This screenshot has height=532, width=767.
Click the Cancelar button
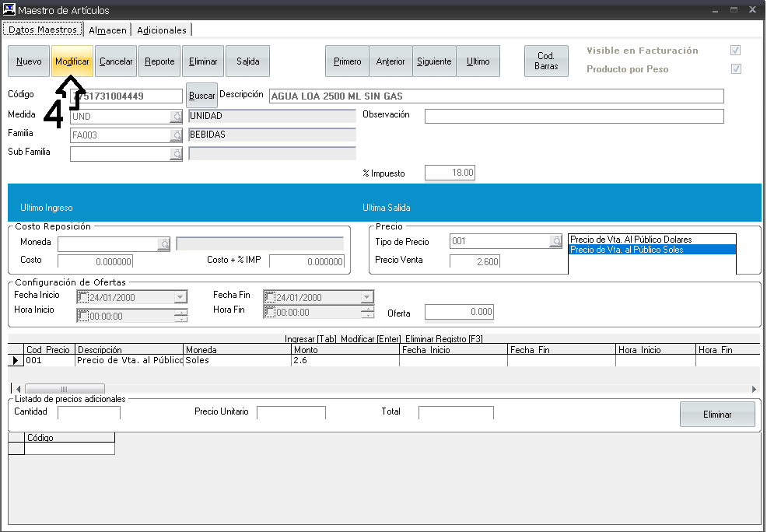[116, 61]
